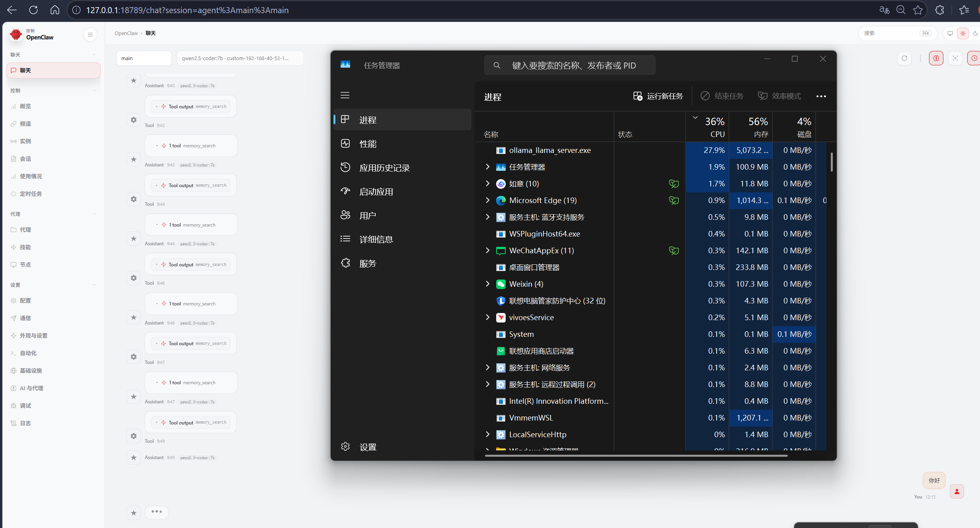The width and height of the screenshot is (980, 528).
Task: Open the browser extensions puzzle icon
Action: coord(940,10)
